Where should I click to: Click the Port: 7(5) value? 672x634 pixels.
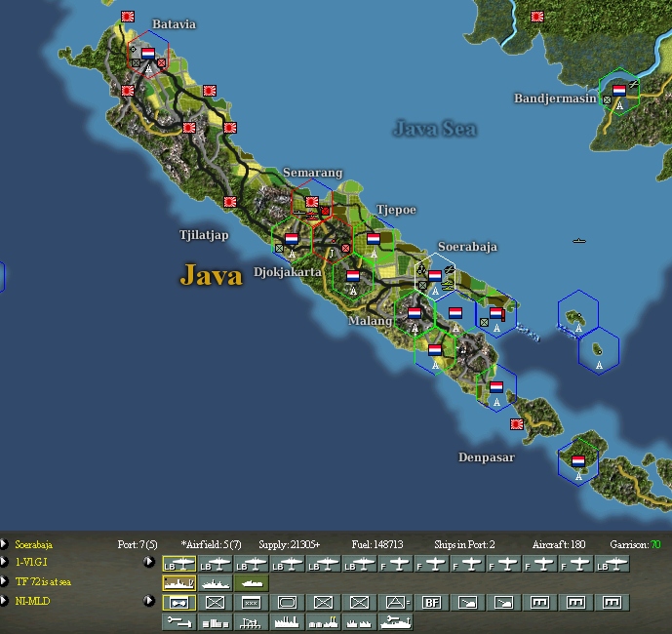pos(138,544)
